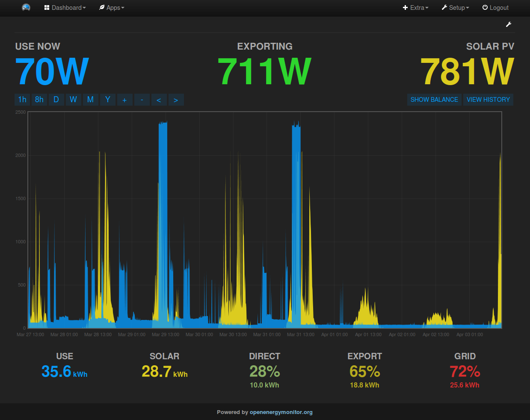Image resolution: width=530 pixels, height=420 pixels.
Task: Click the Mar 29 13:00 axis label
Action: [x=166, y=334]
